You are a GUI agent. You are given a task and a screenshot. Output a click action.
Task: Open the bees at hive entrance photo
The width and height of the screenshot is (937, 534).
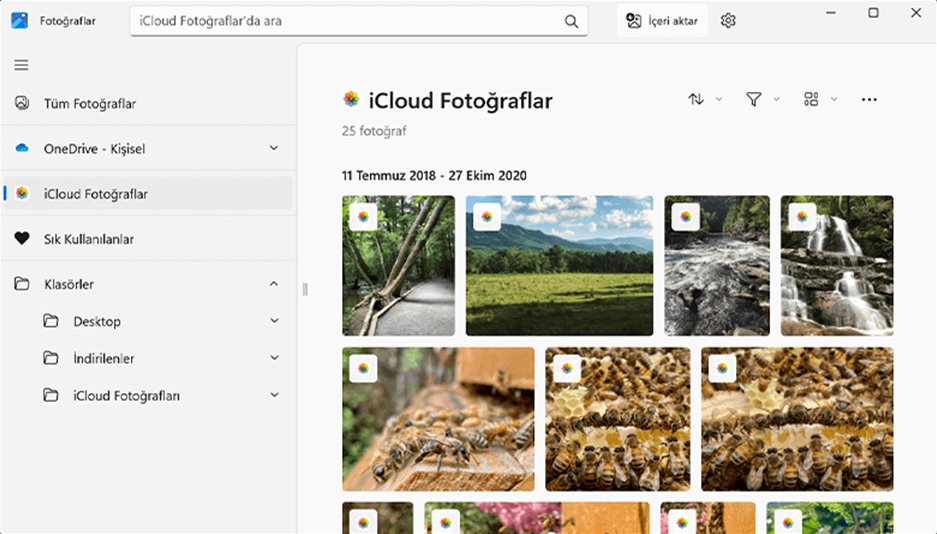pos(439,419)
